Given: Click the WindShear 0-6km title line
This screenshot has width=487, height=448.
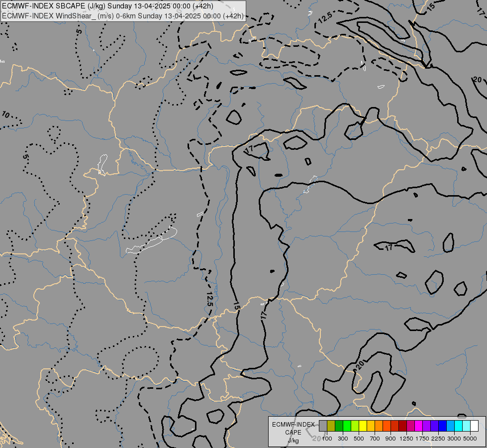Looking at the screenshot, I should click(123, 16).
